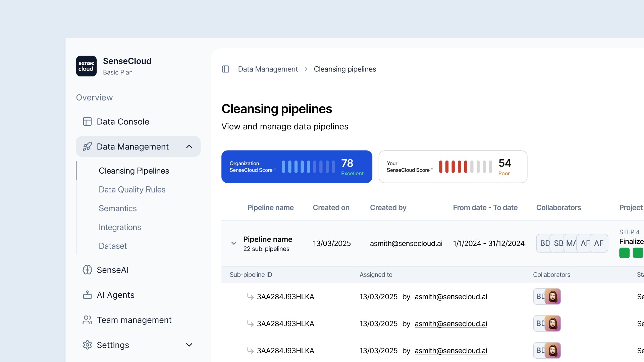Open the Integrations page
This screenshot has width=644, height=362.
coord(120,227)
